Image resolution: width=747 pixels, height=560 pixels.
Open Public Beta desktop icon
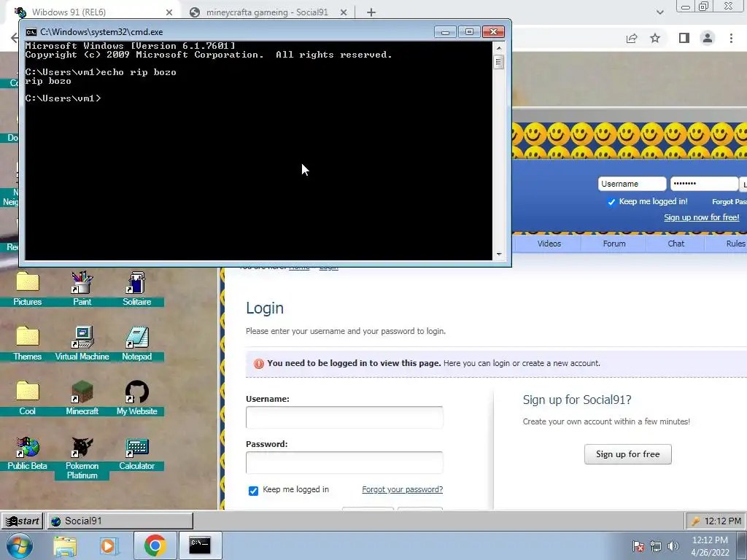[x=28, y=454]
